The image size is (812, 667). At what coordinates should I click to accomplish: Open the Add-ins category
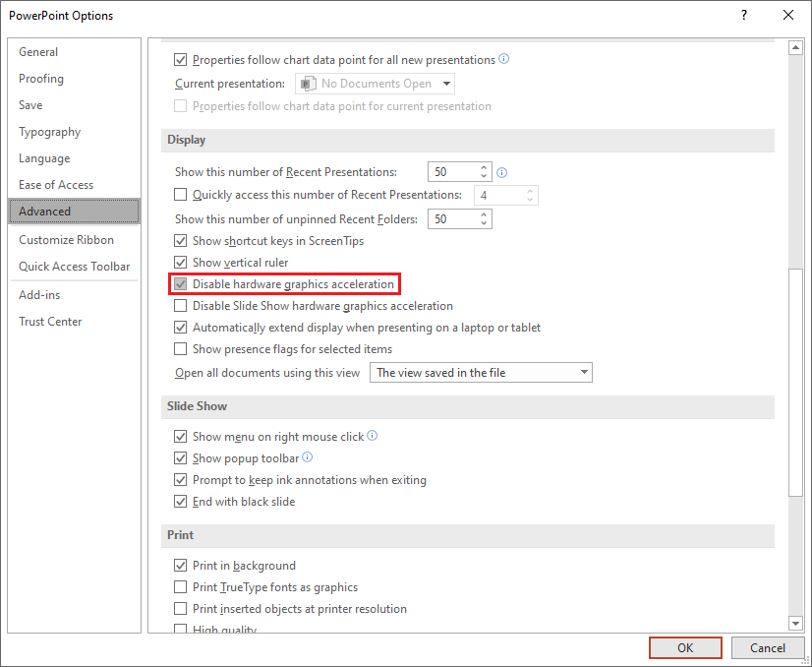[x=75, y=295]
